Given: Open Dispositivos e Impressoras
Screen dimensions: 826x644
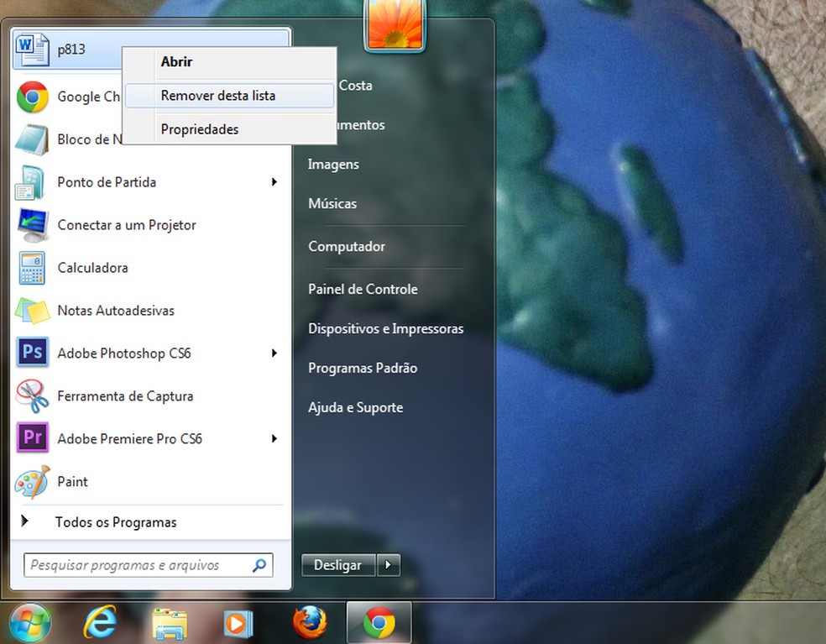Looking at the screenshot, I should pos(385,329).
